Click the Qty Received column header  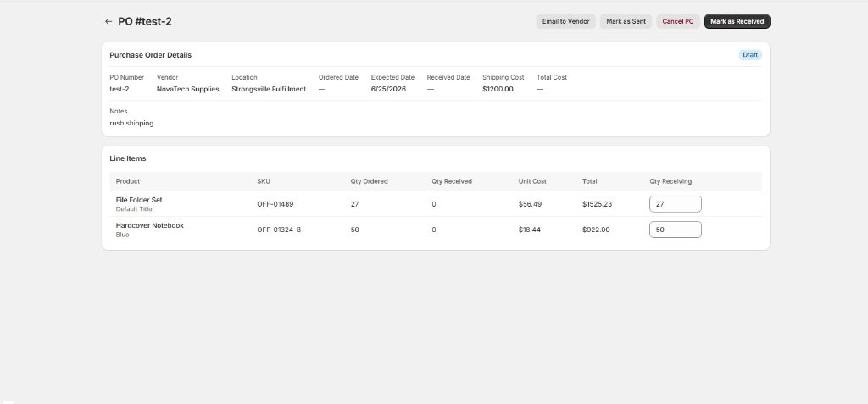[x=452, y=181]
